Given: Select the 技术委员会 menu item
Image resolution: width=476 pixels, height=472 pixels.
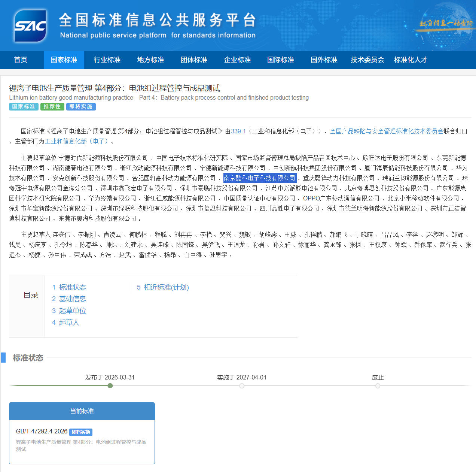Looking at the screenshot, I should click(x=367, y=60).
